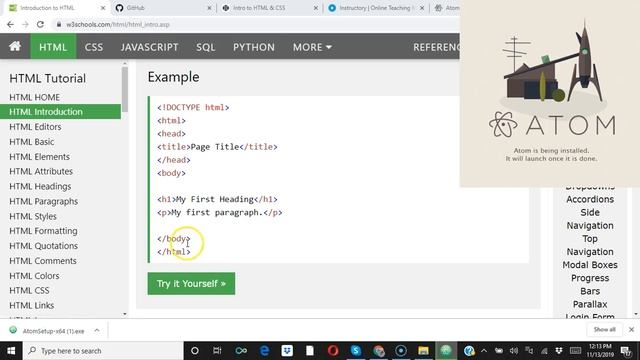
Task: Open Opera browser from taskbar
Action: [333, 351]
